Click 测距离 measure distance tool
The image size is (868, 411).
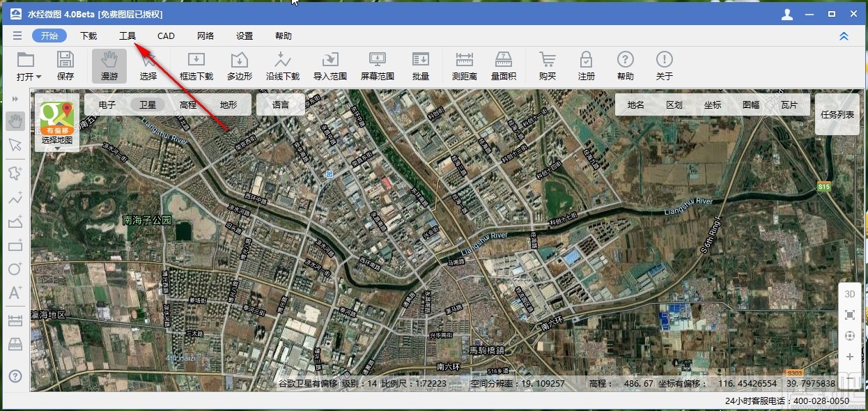(x=464, y=66)
